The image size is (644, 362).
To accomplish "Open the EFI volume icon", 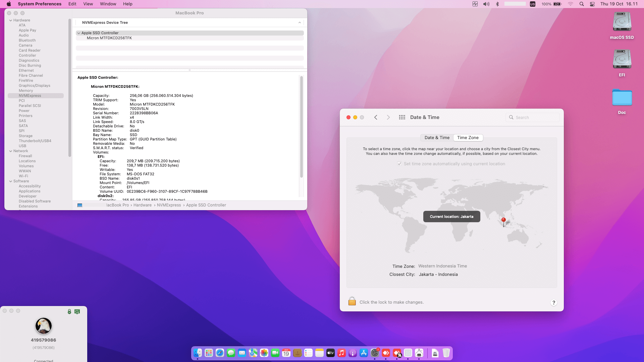I will click(x=622, y=60).
